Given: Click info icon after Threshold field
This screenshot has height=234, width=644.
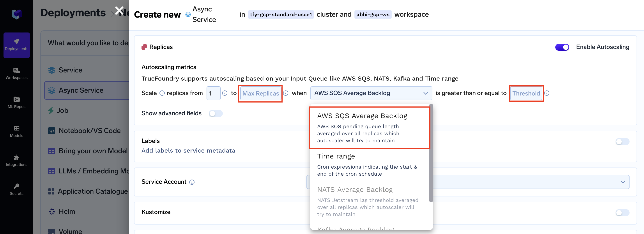Looking at the screenshot, I should click(x=547, y=93).
